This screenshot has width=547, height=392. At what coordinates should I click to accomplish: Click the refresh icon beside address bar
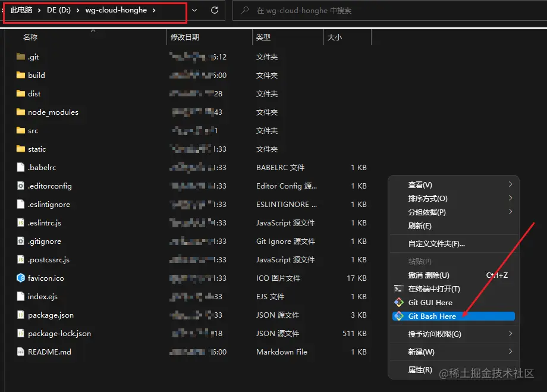(215, 10)
